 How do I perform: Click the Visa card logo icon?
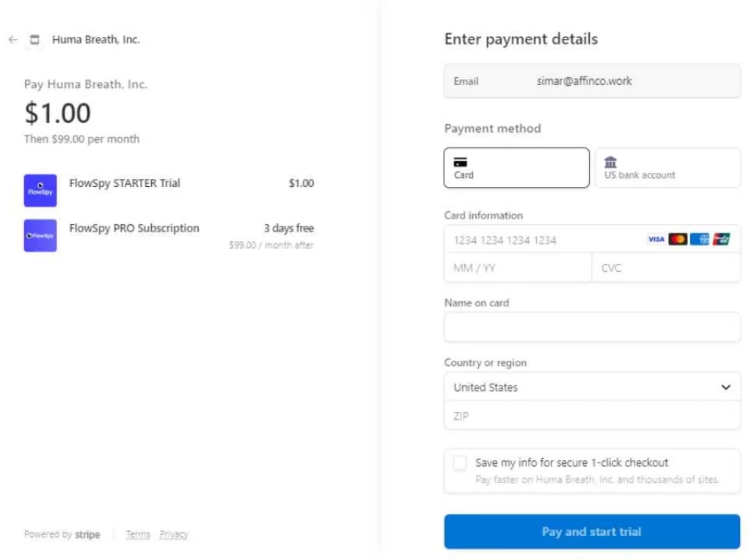point(656,239)
